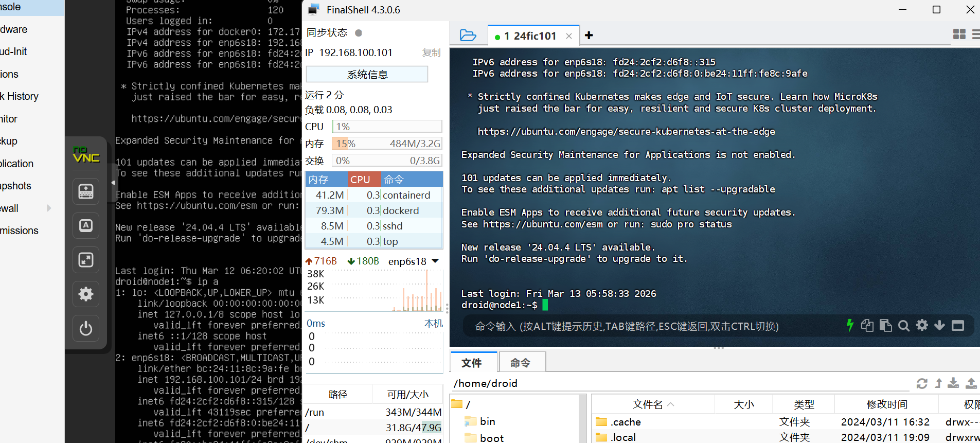Select the /run disk path row
980x443 pixels.
[373, 412]
